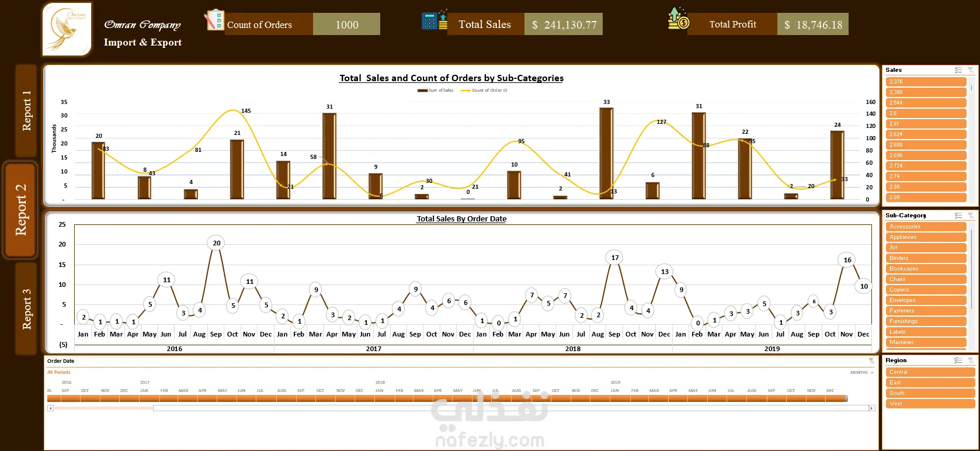Select 2.624 in the Sales slicer

(926, 134)
